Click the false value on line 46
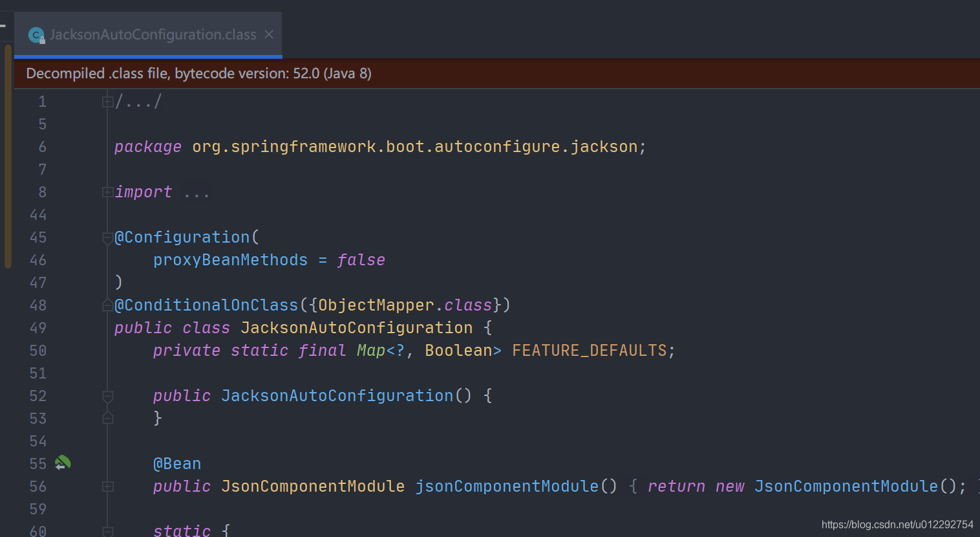 tap(361, 260)
